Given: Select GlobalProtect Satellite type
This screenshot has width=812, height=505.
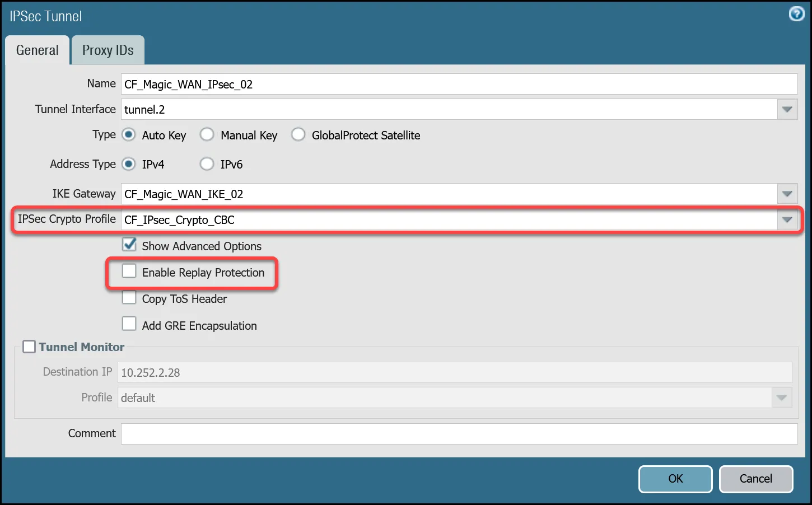Looking at the screenshot, I should coord(298,135).
